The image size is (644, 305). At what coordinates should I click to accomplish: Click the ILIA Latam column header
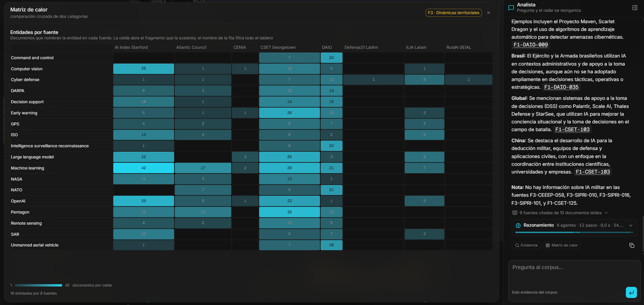(x=416, y=47)
